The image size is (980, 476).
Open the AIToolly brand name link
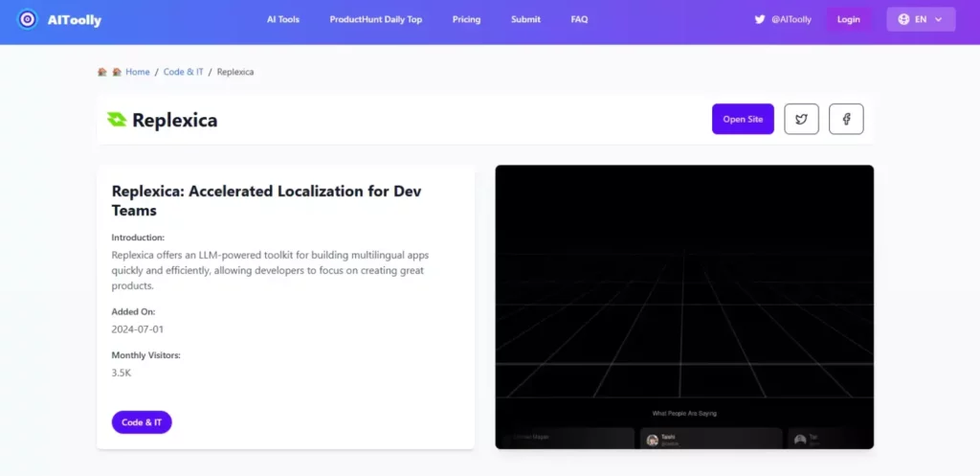click(75, 20)
